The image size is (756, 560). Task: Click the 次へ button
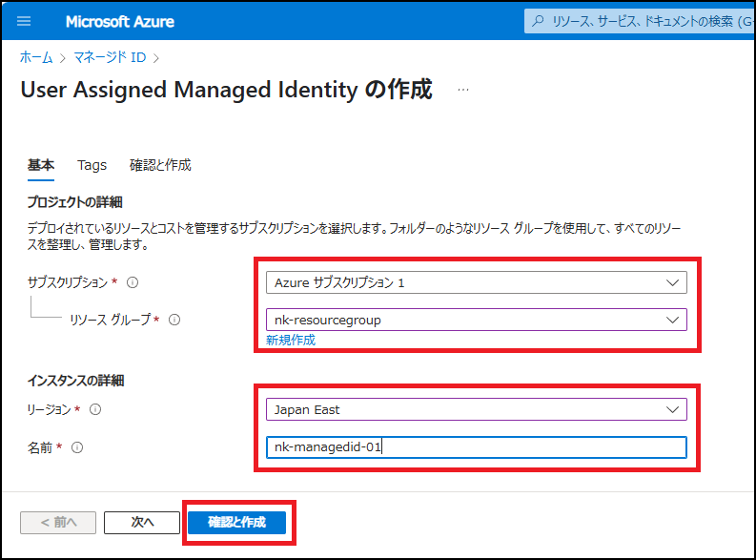[x=142, y=523]
